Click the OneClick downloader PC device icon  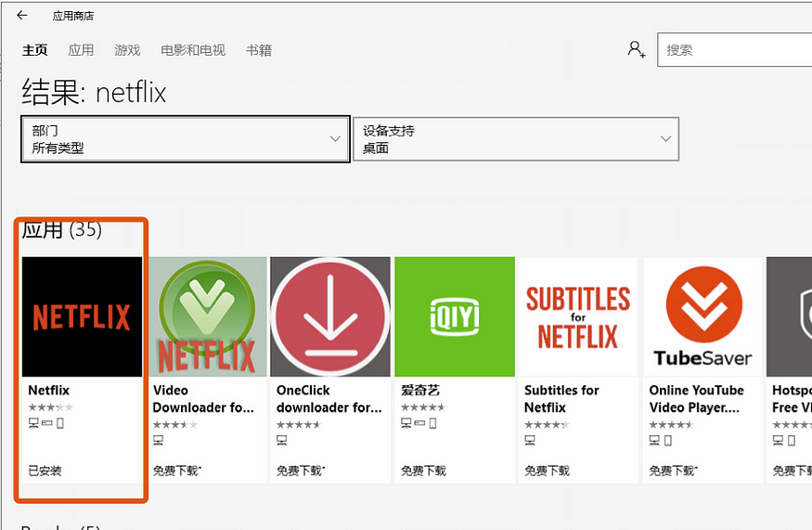[282, 440]
